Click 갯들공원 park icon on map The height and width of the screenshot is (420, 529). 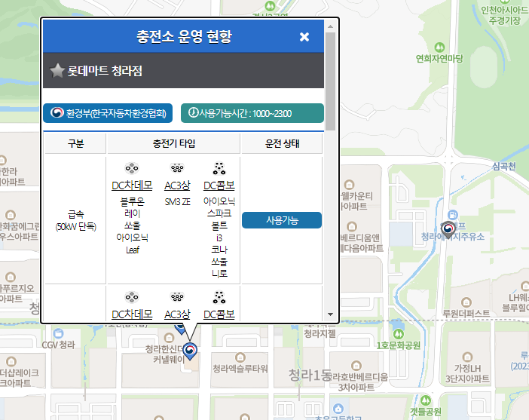point(425,400)
